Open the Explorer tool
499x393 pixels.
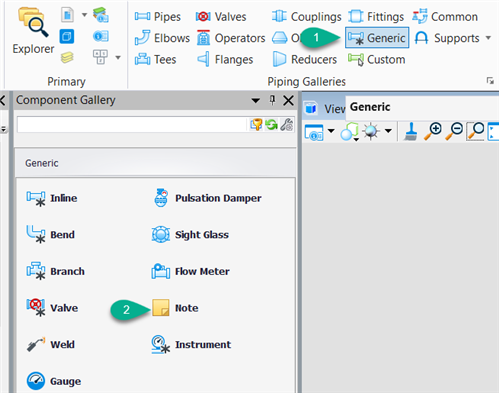click(x=33, y=31)
